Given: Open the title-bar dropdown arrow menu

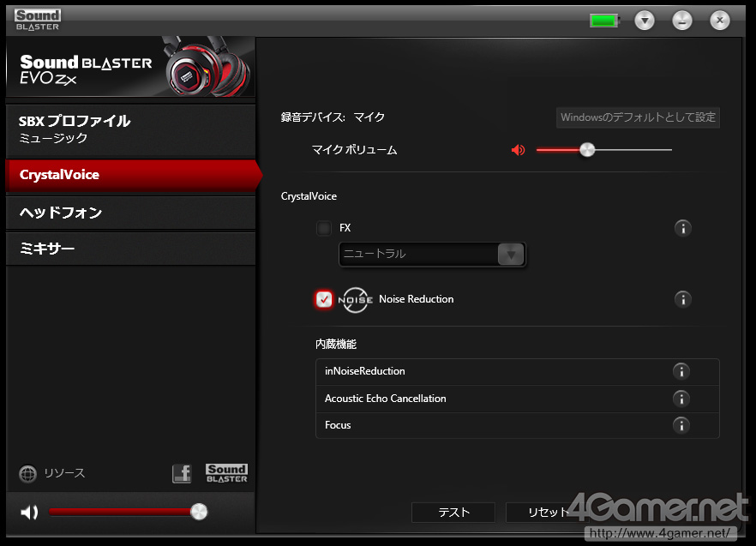Looking at the screenshot, I should coord(645,21).
